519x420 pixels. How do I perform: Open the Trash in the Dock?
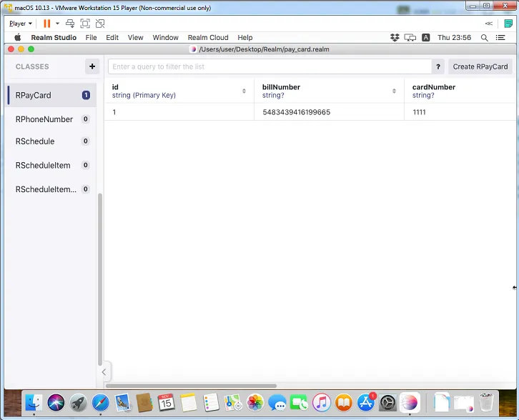[x=486, y=402]
